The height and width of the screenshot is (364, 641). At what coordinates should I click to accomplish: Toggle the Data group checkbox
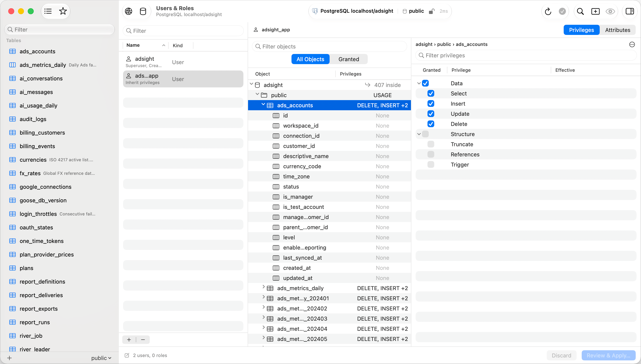tap(425, 83)
